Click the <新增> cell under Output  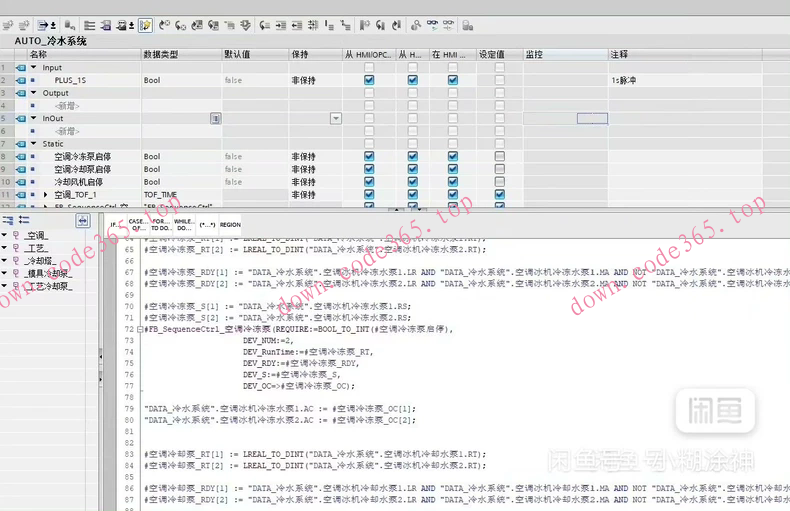[68, 106]
